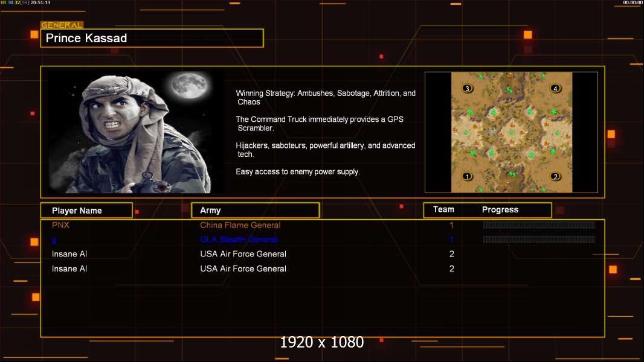The image size is (644, 362).
Task: Click the Progress column label
Action: [500, 209]
